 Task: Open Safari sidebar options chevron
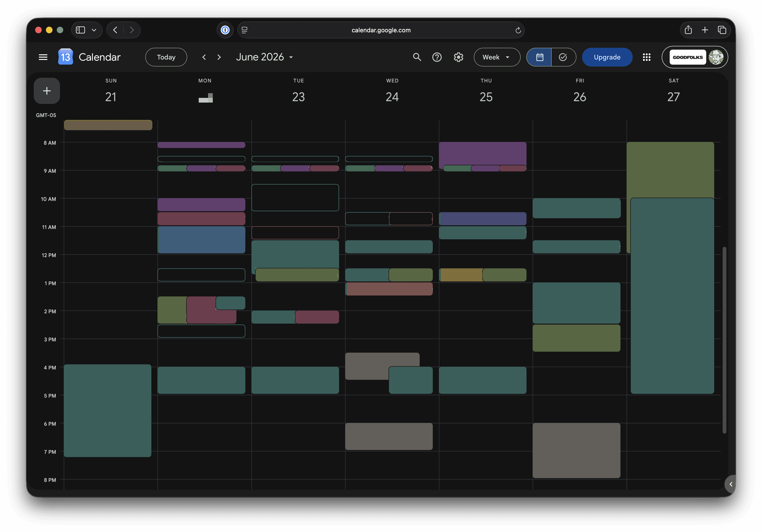click(x=94, y=30)
